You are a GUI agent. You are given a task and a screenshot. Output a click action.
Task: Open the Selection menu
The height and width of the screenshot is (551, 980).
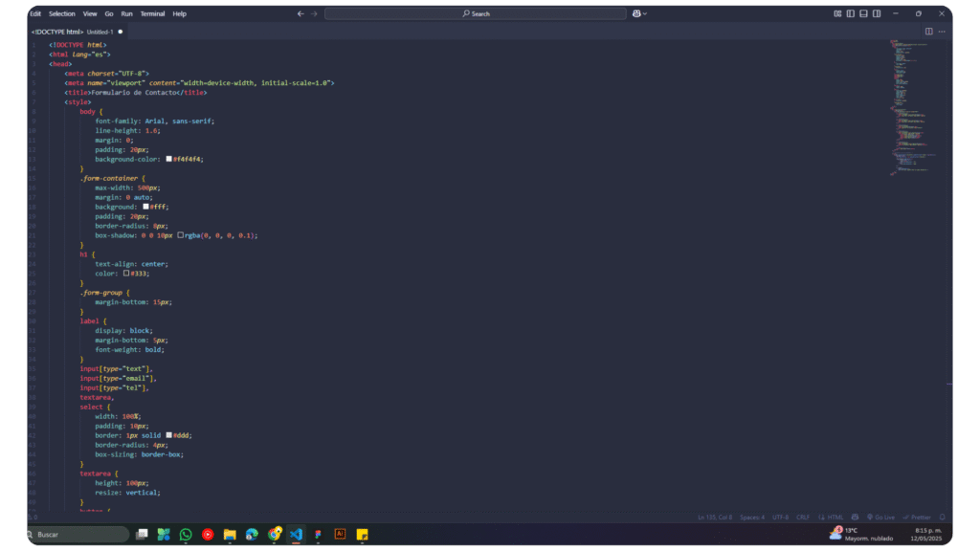point(62,13)
